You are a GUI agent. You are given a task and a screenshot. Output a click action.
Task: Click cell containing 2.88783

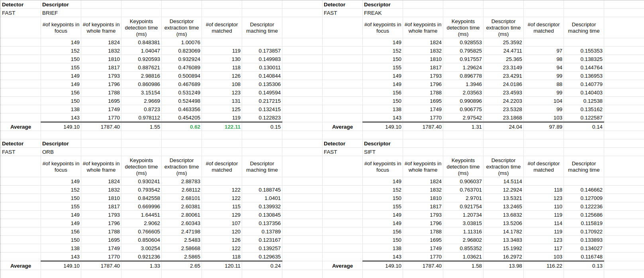point(182,181)
